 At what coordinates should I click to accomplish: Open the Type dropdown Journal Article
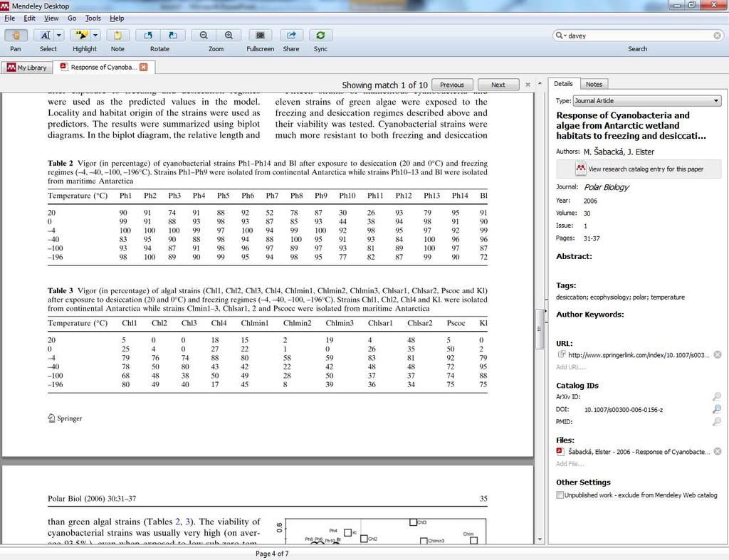(x=647, y=101)
